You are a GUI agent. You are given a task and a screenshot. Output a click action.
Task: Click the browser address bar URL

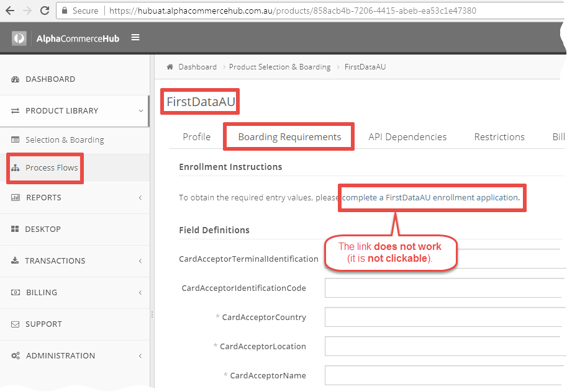(293, 11)
